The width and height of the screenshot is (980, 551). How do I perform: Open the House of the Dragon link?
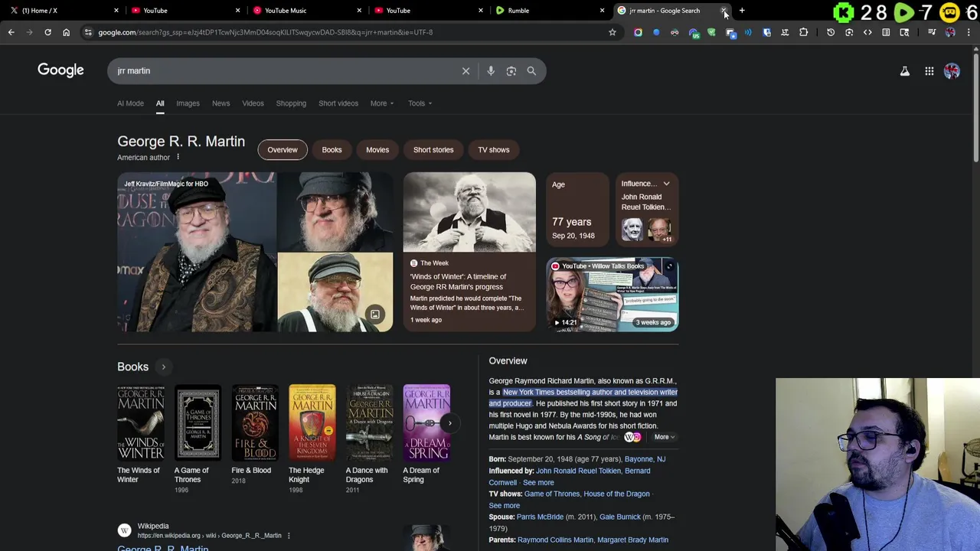(616, 494)
